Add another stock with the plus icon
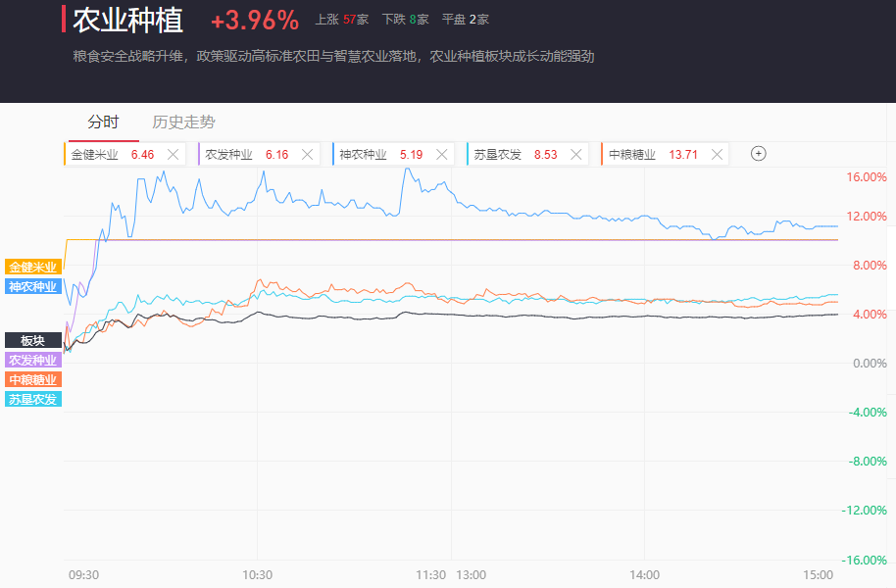The height and width of the screenshot is (588, 896). point(759,154)
